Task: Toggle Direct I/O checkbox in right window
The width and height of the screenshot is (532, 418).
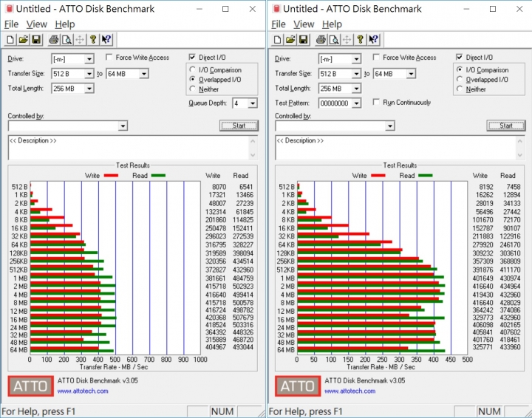Action: click(x=459, y=57)
